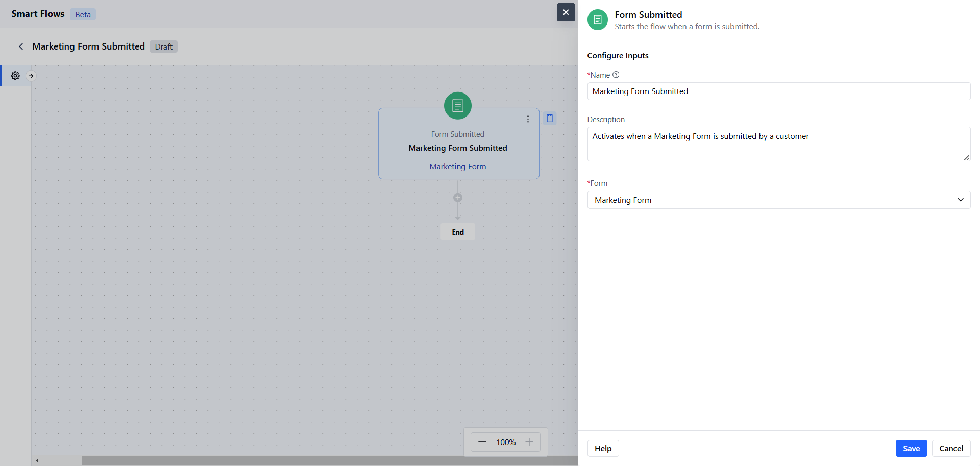The height and width of the screenshot is (466, 980).
Task: Click the 100% zoom level value
Action: point(506,442)
